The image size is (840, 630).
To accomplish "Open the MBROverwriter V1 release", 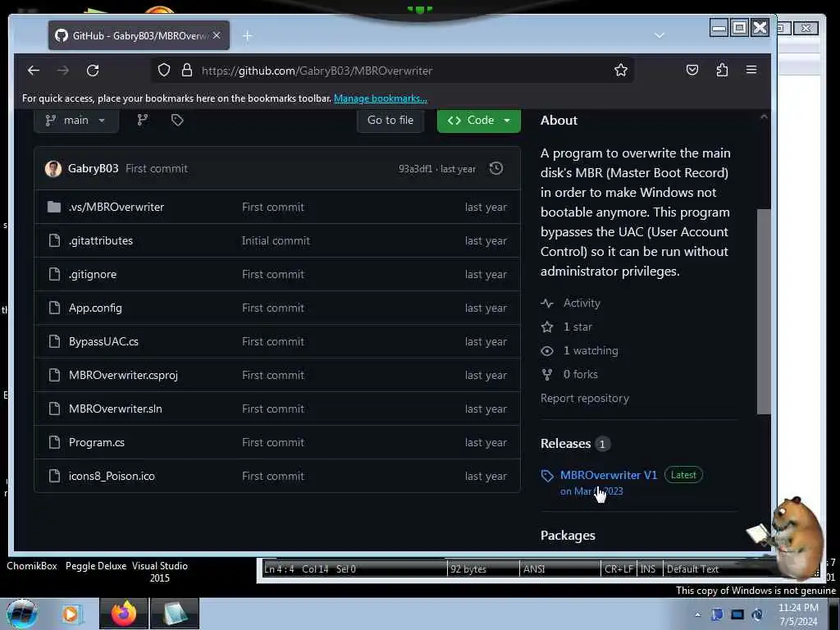I will (609, 475).
